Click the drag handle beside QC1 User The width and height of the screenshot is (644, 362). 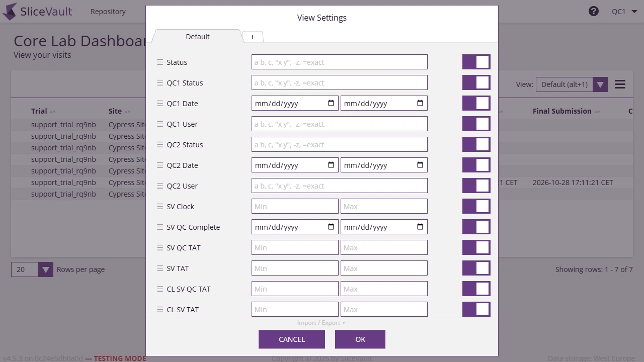[160, 124]
